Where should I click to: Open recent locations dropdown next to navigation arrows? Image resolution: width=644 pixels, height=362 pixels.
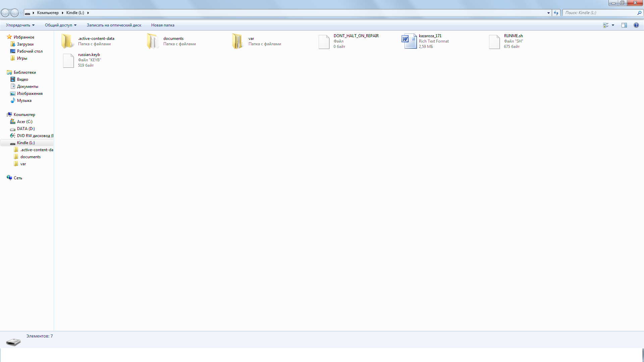point(21,13)
